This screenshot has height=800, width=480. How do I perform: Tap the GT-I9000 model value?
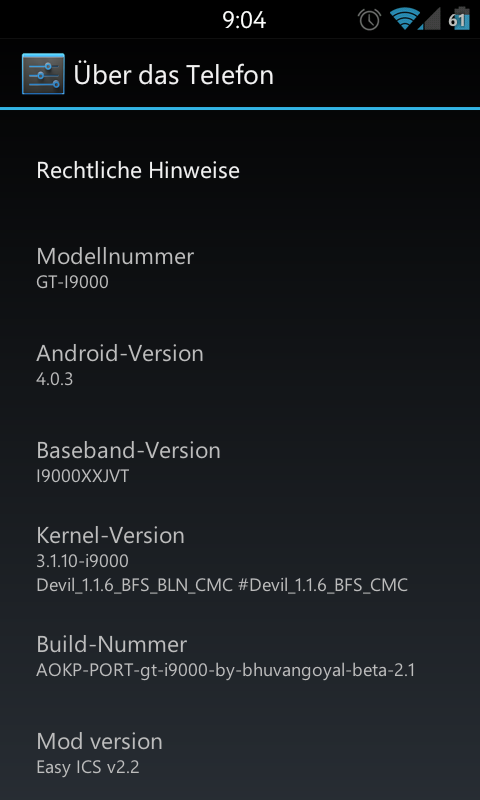pos(72,282)
